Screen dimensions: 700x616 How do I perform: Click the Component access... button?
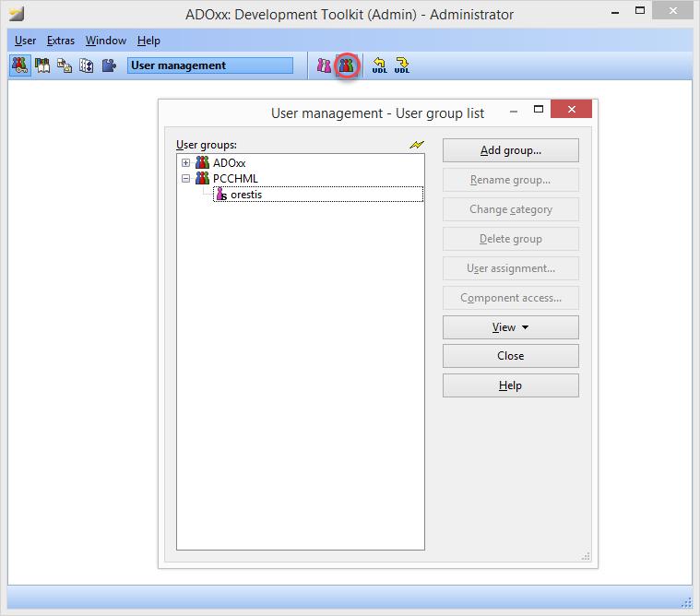[511, 298]
